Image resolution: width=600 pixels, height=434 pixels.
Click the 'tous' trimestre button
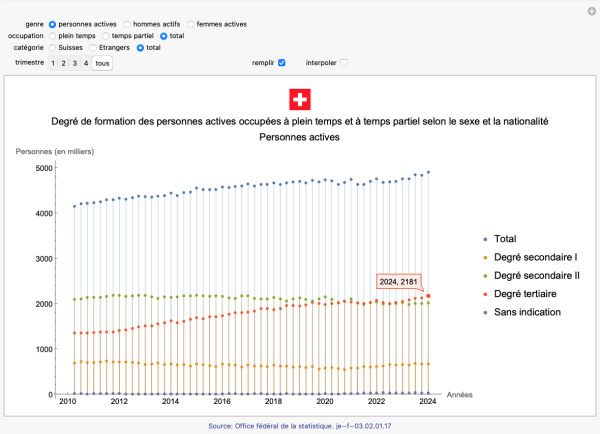click(103, 63)
